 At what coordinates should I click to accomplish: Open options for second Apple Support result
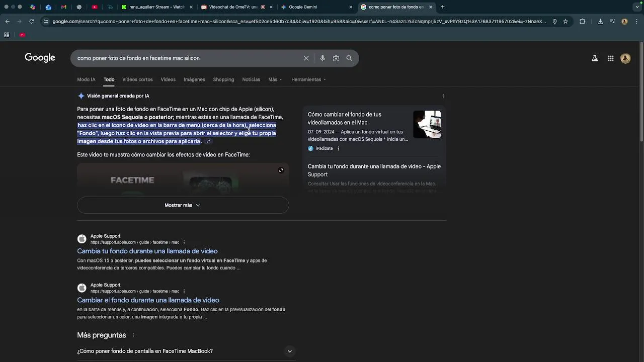pyautogui.click(x=184, y=291)
